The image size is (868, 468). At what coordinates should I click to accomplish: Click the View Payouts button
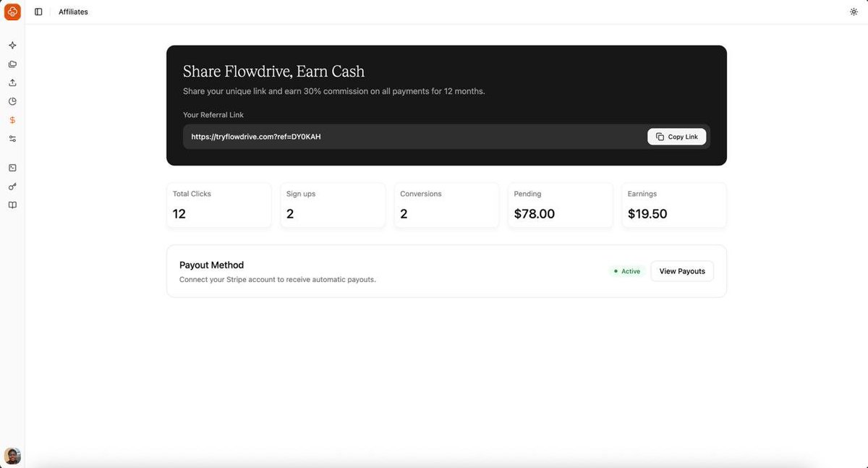coord(682,271)
